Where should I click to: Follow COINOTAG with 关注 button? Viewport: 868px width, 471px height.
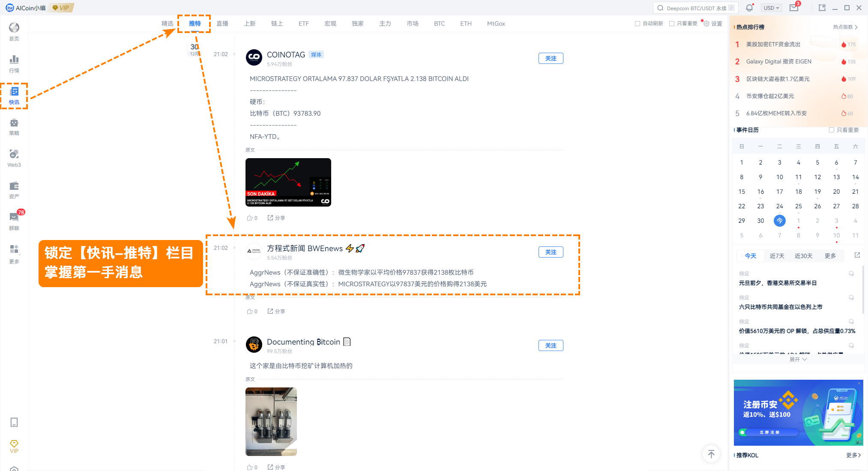click(x=551, y=58)
